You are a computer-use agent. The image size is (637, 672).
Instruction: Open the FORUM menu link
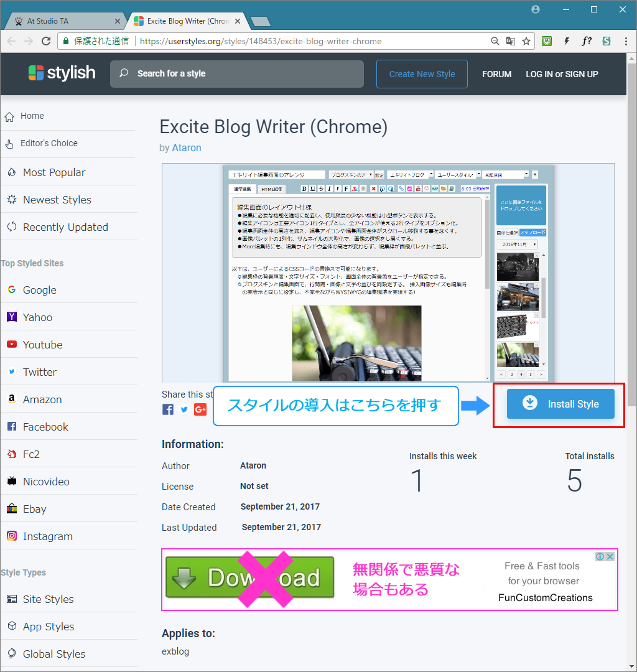pos(497,74)
